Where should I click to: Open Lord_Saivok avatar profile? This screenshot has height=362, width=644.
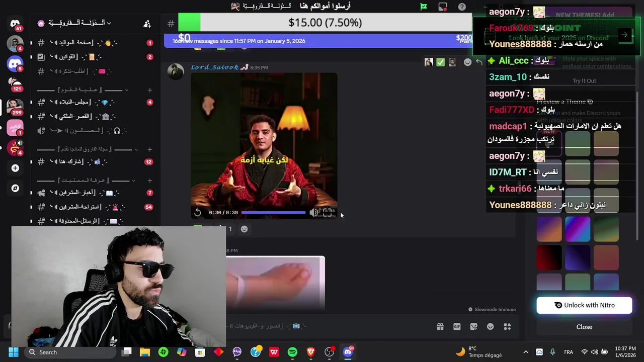(175, 72)
